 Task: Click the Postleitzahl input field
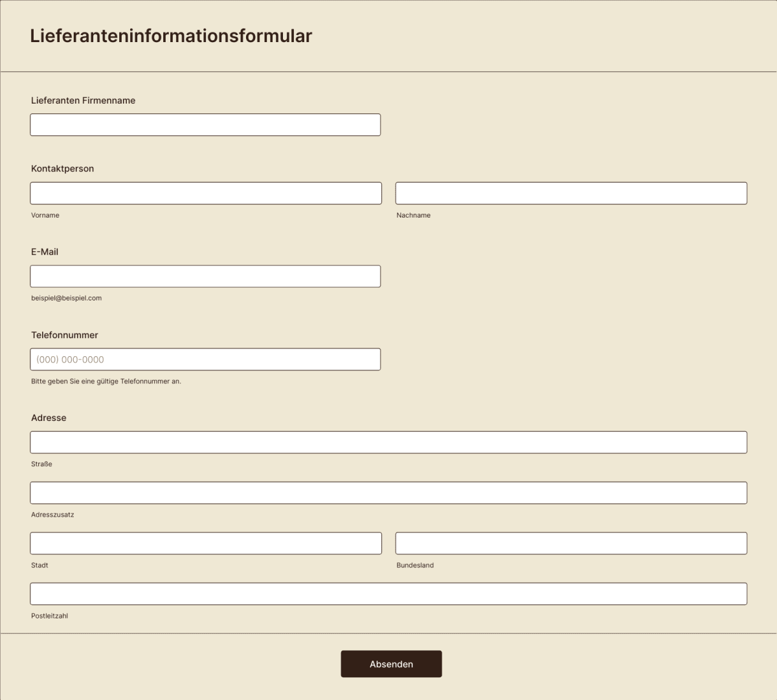[x=388, y=593]
